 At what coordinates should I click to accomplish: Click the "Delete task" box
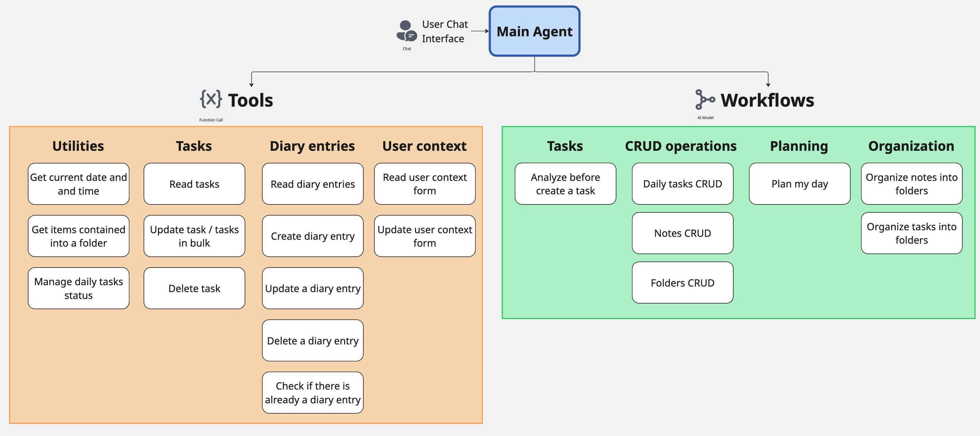(x=194, y=288)
